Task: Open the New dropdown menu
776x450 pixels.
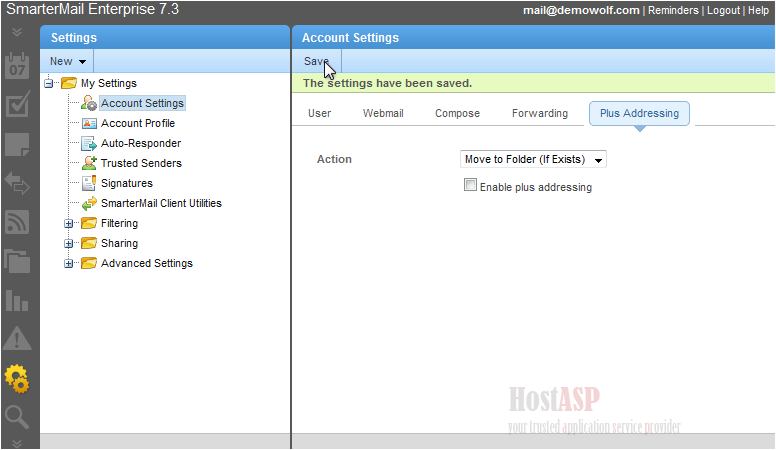Action: point(67,61)
